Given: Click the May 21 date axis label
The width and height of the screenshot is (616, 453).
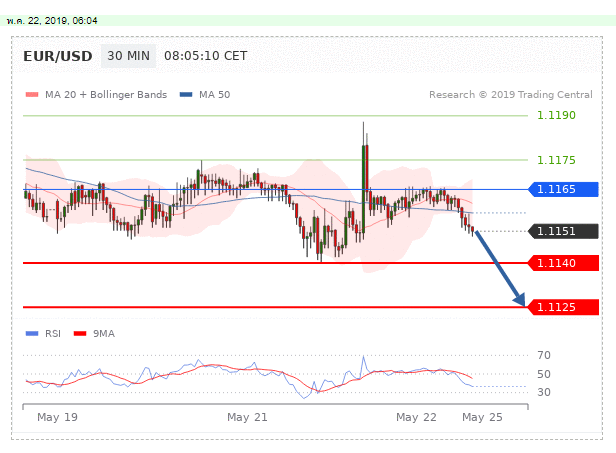Looking at the screenshot, I should tap(247, 417).
